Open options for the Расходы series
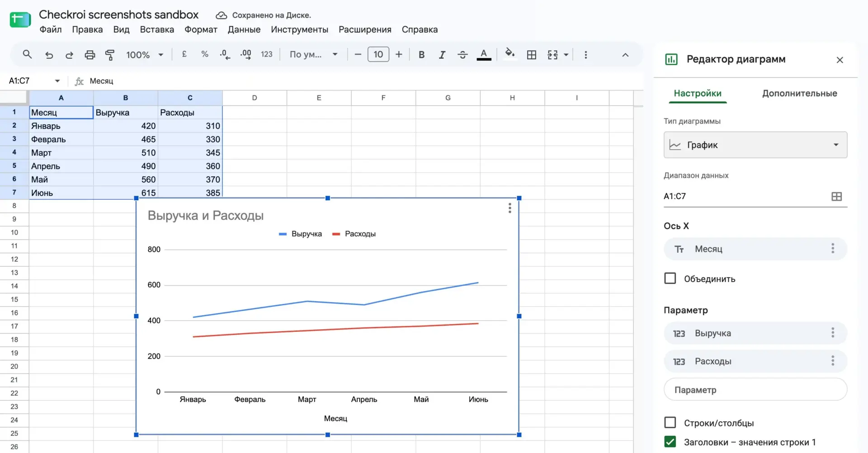The image size is (868, 453). (x=832, y=361)
